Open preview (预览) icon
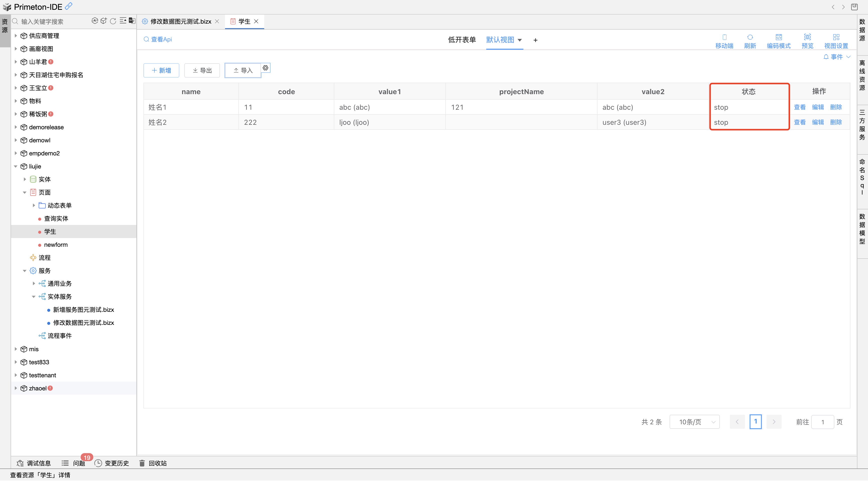868x481 pixels. coord(807,41)
